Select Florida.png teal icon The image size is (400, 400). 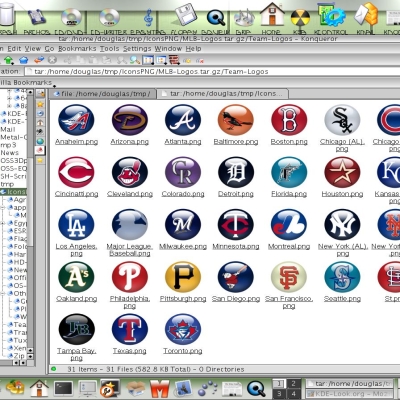[289, 172]
